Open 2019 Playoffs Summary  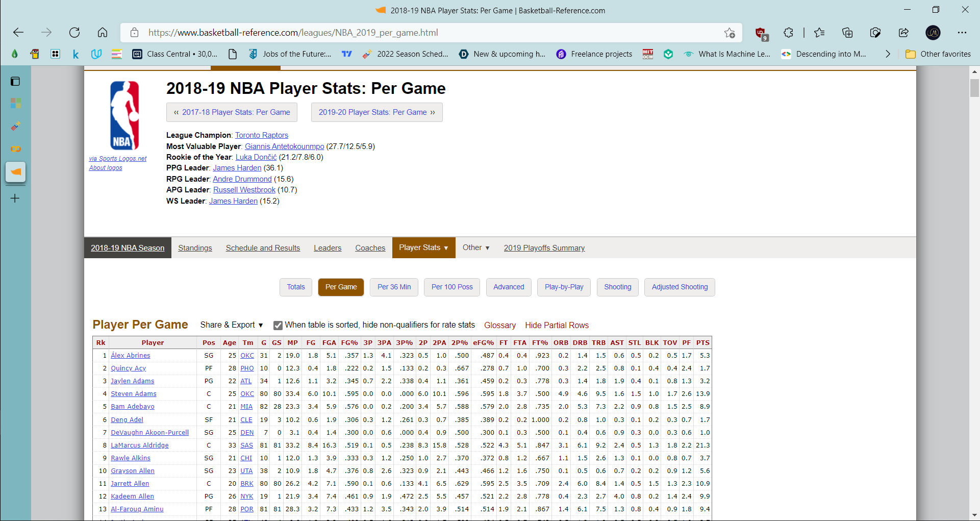[544, 248]
